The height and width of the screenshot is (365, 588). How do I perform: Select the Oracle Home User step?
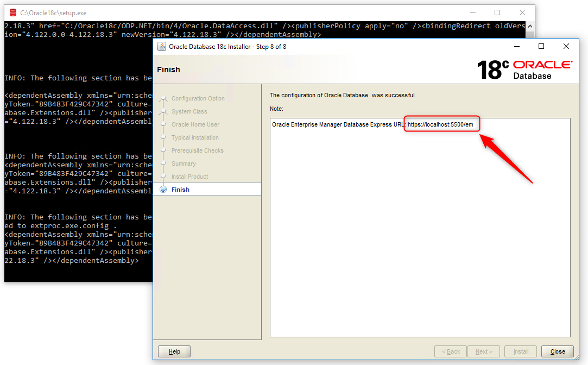(x=195, y=124)
